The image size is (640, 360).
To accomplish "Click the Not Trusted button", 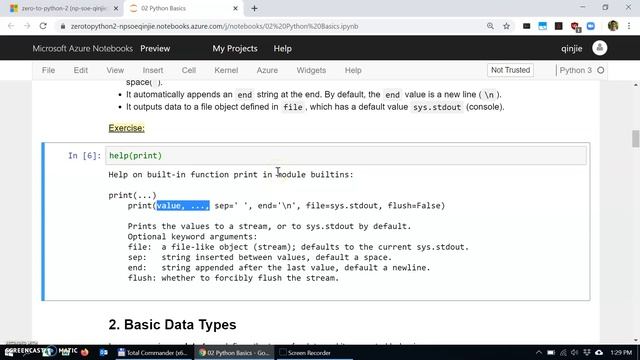I will [x=510, y=70].
